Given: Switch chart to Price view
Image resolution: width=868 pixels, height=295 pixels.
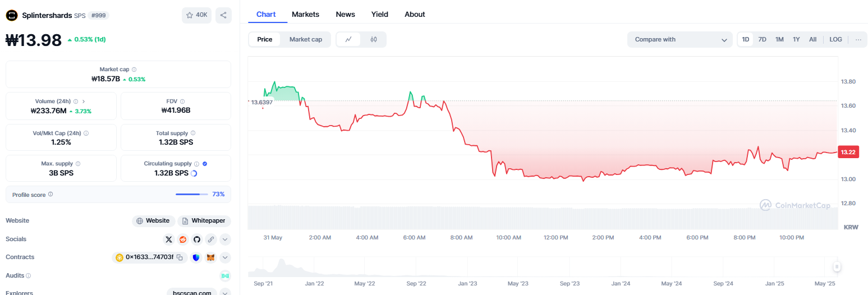Looking at the screenshot, I should click(x=265, y=39).
